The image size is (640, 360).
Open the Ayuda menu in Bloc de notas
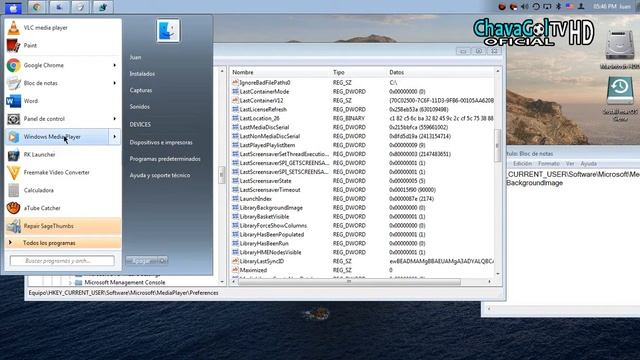[x=588, y=164]
